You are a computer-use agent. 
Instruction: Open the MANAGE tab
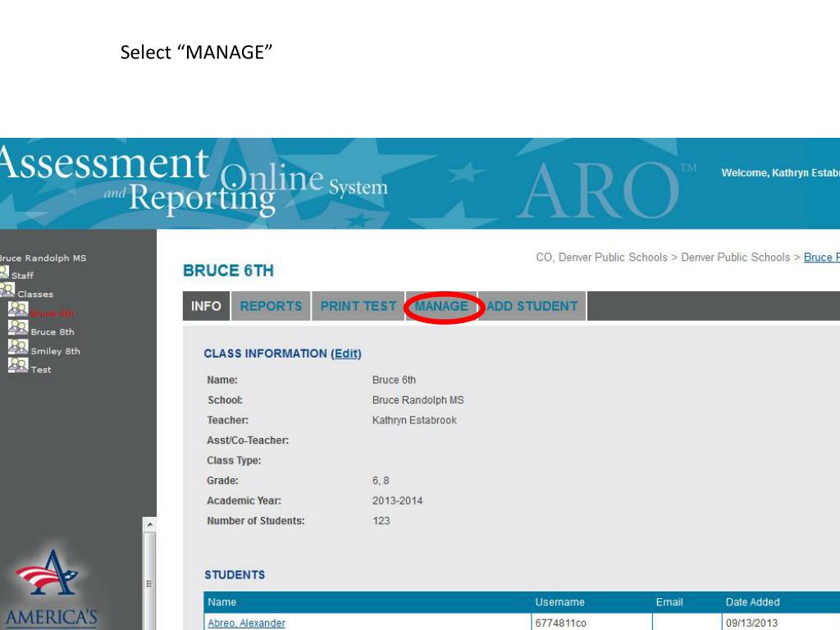pos(441,306)
